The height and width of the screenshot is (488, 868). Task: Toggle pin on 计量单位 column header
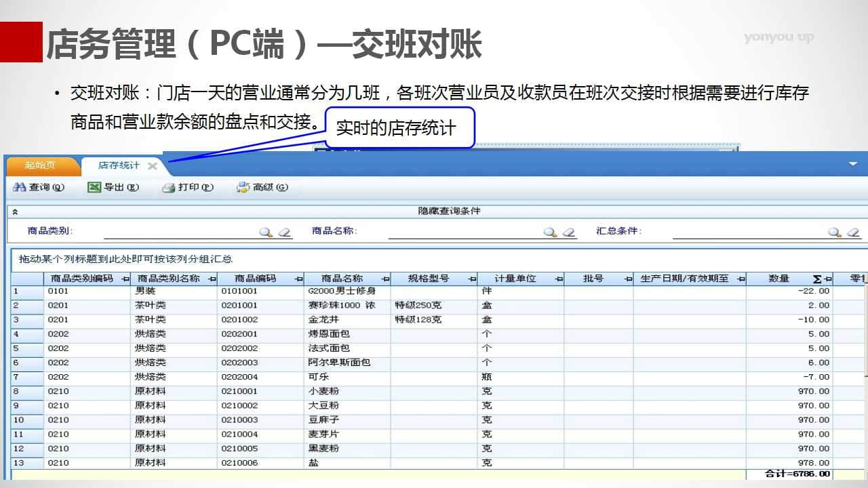pos(559,279)
